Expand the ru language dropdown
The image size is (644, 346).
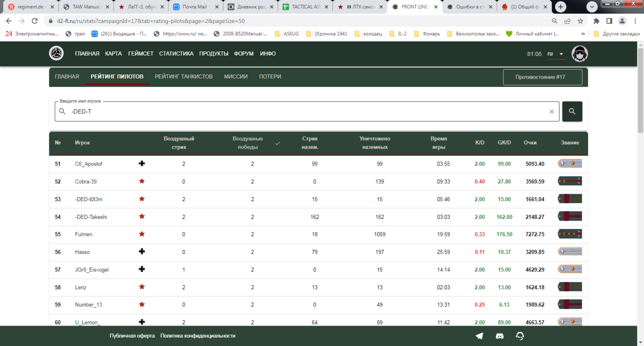pyautogui.click(x=555, y=54)
